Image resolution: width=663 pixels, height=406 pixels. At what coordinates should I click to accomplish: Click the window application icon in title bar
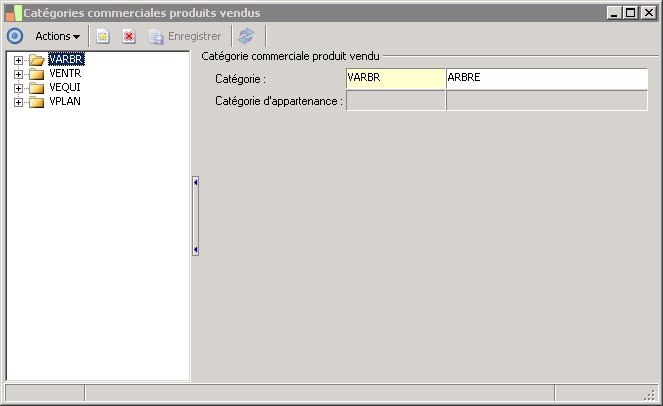coord(14,13)
